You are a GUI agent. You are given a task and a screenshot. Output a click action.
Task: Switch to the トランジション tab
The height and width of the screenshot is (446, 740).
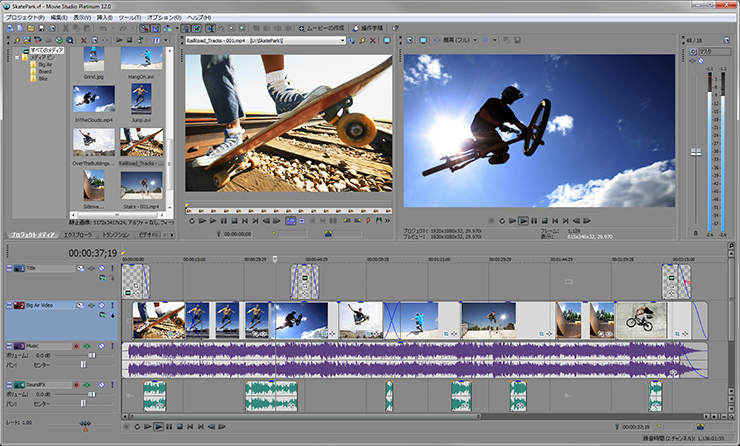(x=115, y=234)
